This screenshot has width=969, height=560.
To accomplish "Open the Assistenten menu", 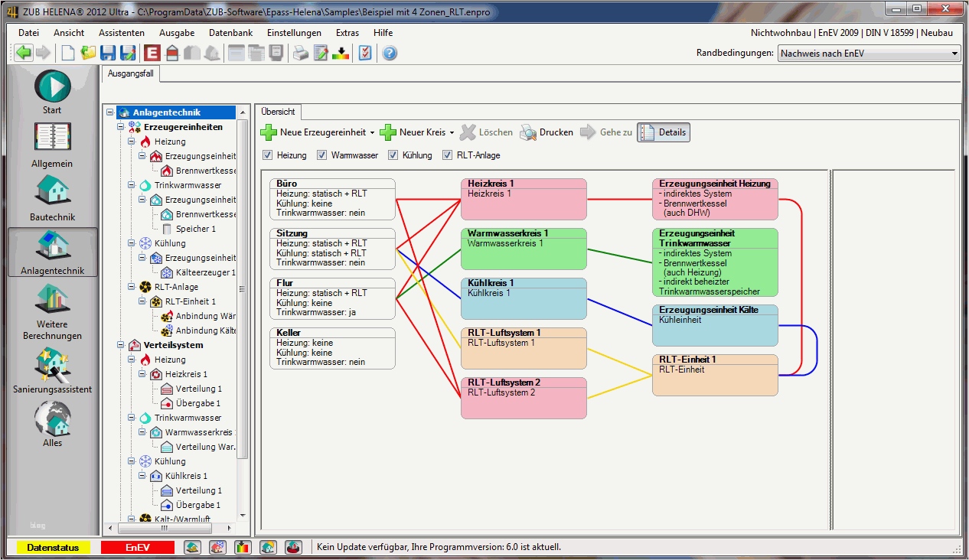I will 122,33.
